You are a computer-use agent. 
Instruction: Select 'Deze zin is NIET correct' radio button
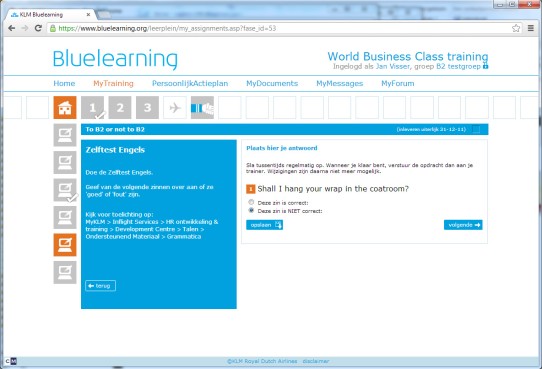(251, 210)
